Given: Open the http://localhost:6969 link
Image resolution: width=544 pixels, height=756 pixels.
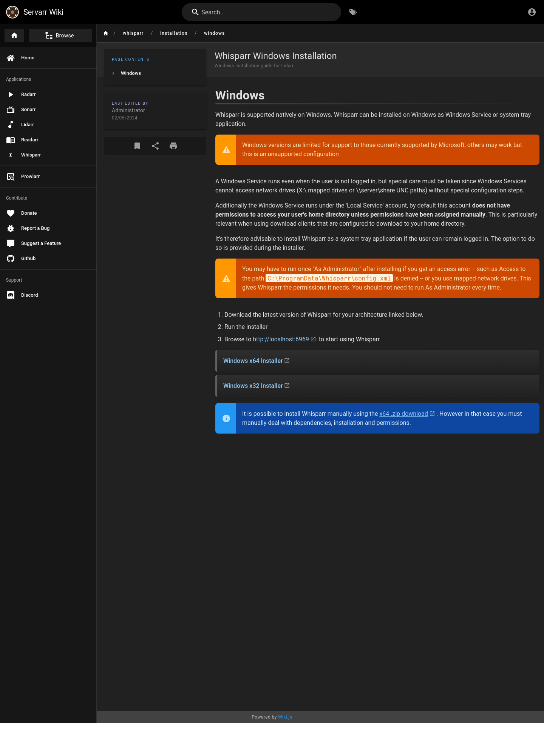Looking at the screenshot, I should pyautogui.click(x=281, y=339).
